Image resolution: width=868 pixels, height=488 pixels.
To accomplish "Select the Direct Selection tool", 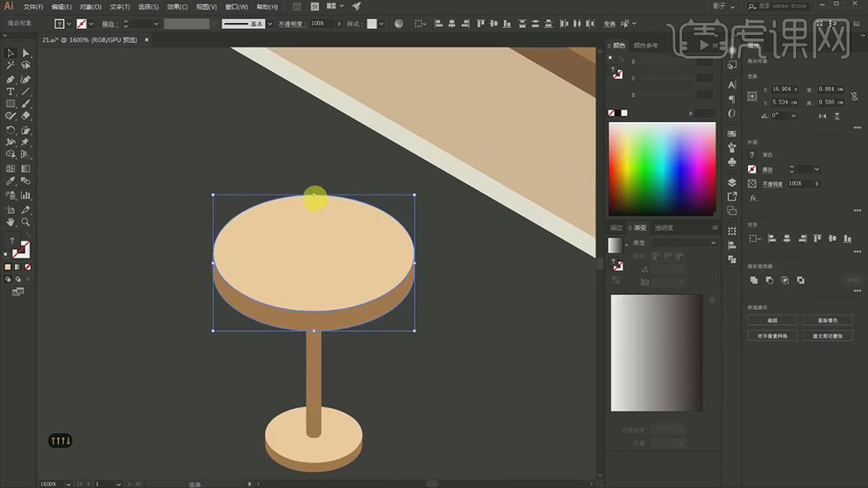I will click(x=25, y=53).
